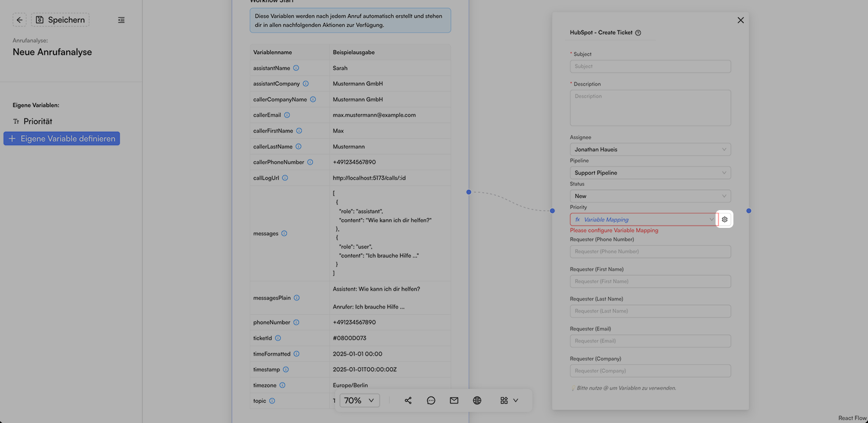Click the share nodes icon in toolbar

[408, 401]
